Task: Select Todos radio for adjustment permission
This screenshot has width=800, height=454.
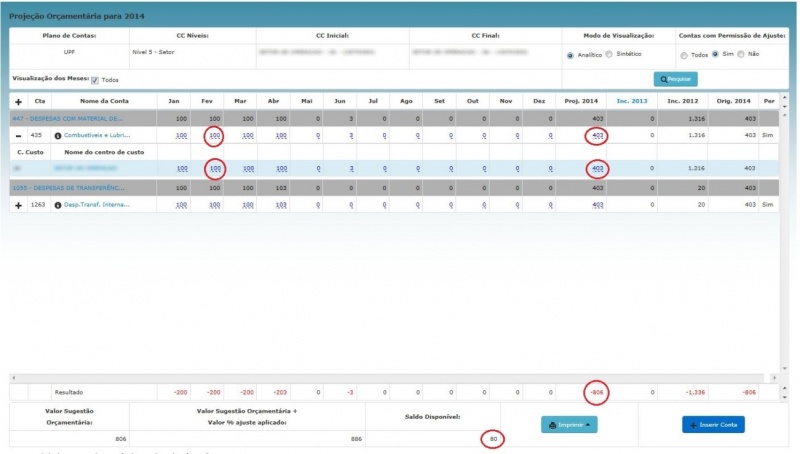Action: 684,55
